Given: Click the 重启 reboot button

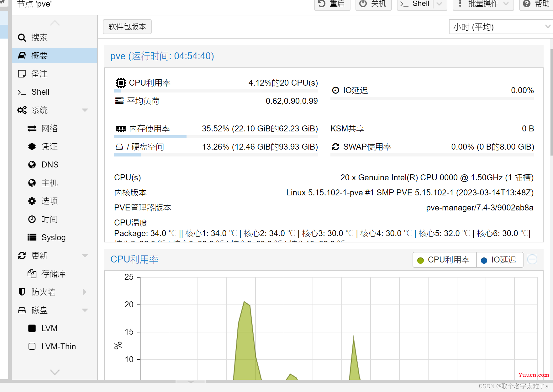Looking at the screenshot, I should click(x=332, y=4).
